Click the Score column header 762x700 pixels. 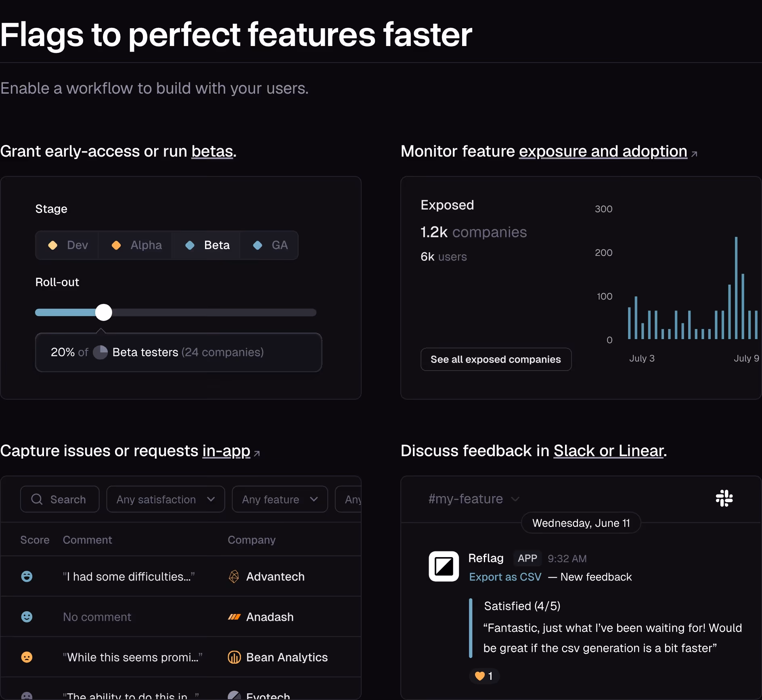coord(35,540)
